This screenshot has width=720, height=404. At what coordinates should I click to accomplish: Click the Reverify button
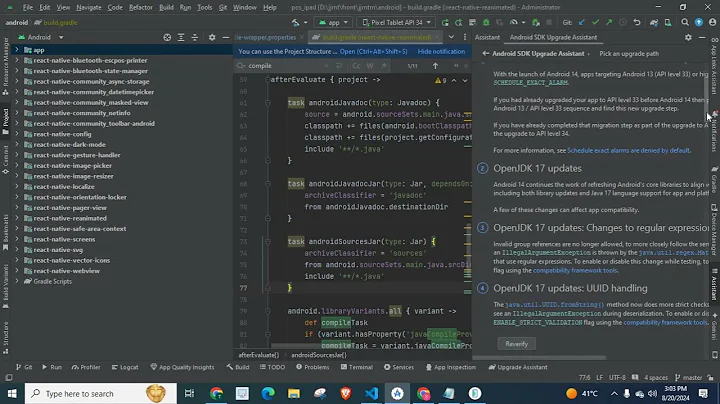pyautogui.click(x=517, y=344)
